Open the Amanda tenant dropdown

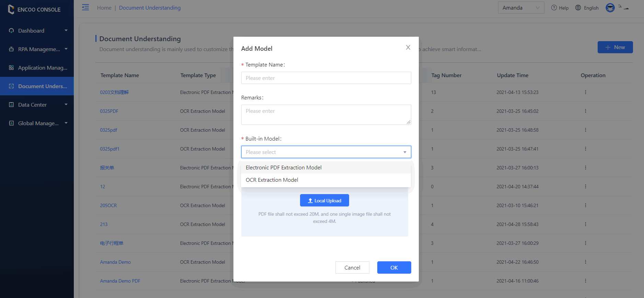tap(521, 8)
